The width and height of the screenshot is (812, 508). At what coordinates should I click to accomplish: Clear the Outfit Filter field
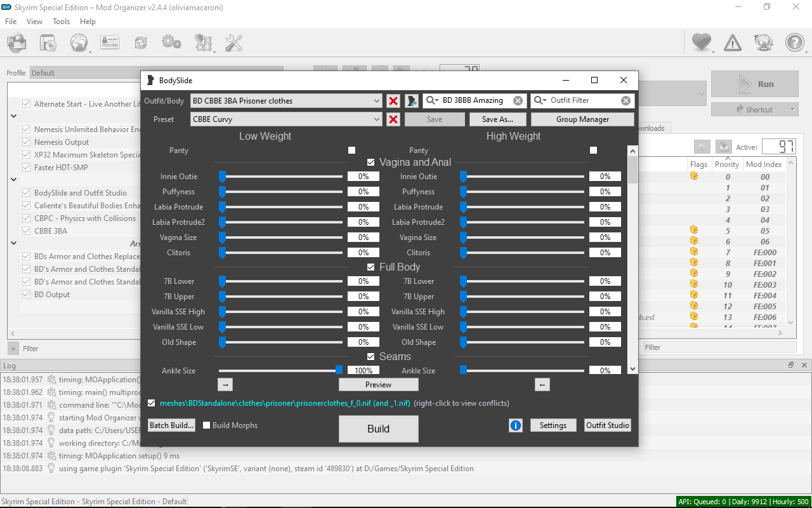click(x=626, y=100)
